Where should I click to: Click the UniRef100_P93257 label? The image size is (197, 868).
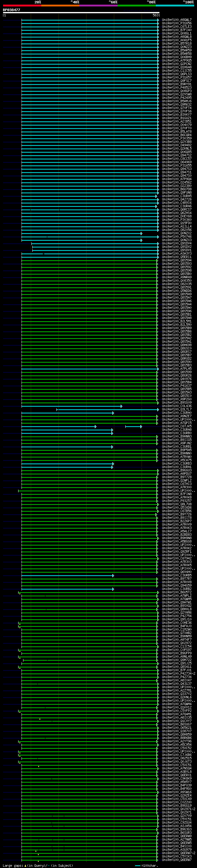click(177, 501)
